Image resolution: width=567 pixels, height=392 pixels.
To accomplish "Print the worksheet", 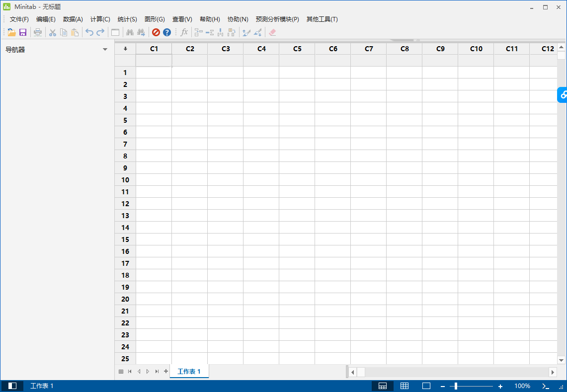I will 38,32.
